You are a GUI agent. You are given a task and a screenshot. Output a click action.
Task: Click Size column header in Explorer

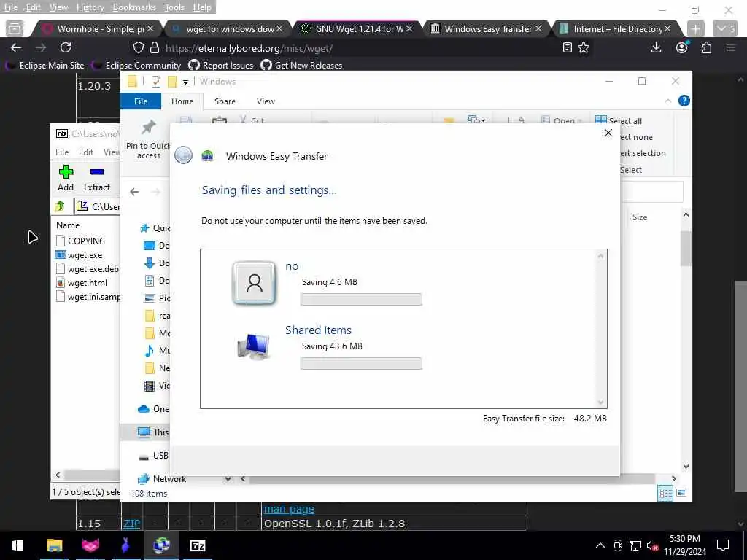639,217
